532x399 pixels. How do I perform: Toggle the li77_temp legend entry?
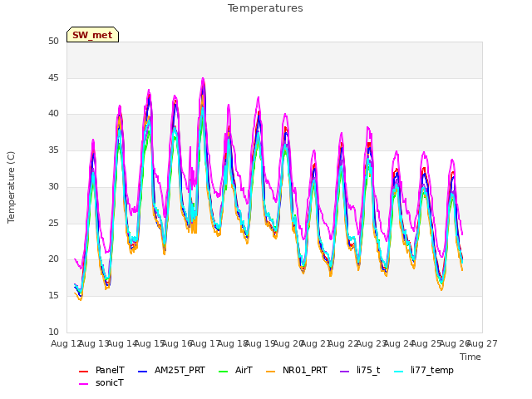pyautogui.click(x=424, y=370)
